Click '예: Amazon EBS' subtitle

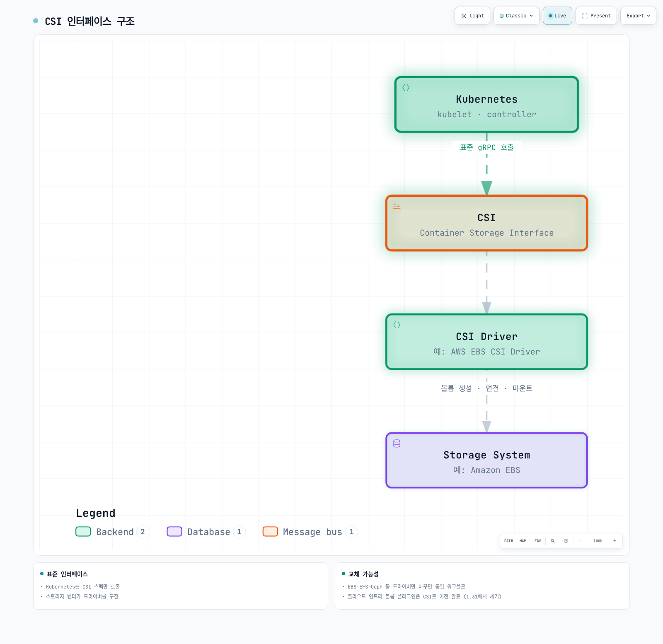click(486, 470)
